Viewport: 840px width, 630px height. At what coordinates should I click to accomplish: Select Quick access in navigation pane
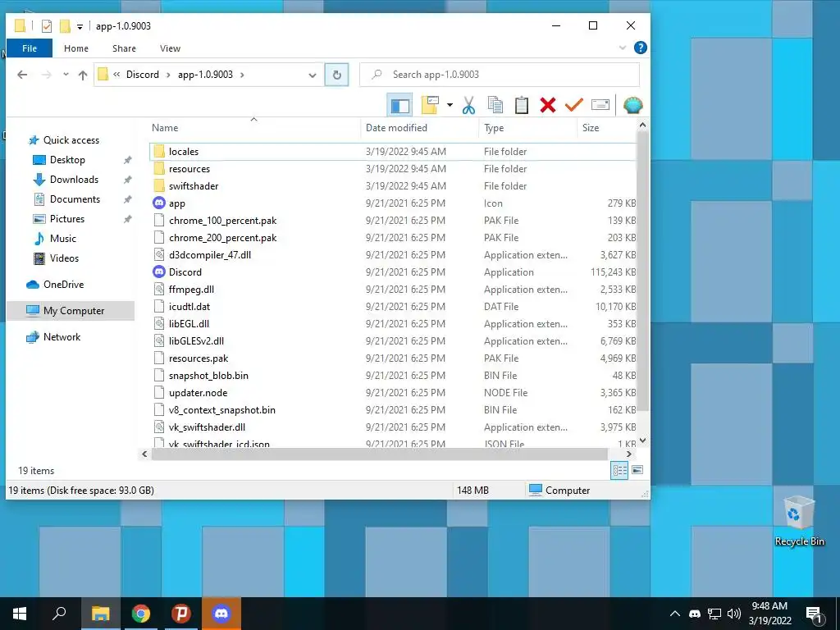coord(71,140)
